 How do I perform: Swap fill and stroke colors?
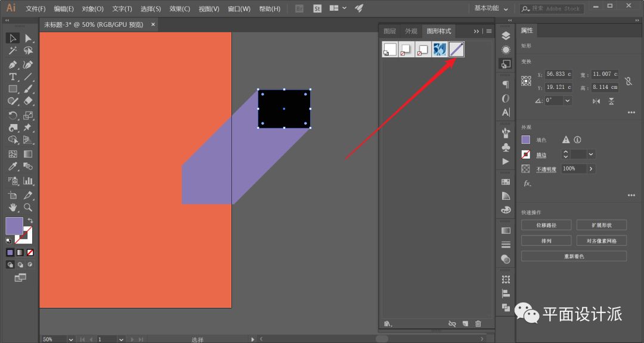pyautogui.click(x=30, y=221)
